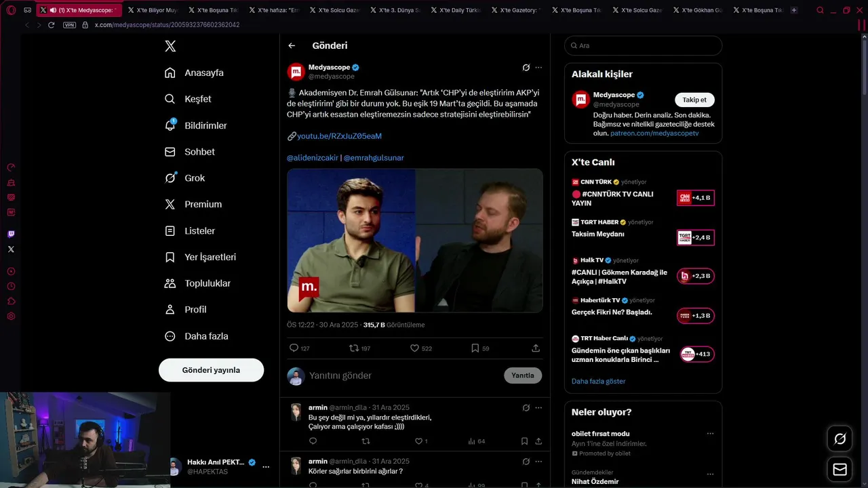
Task: Toggle the VPN badge
Action: [x=69, y=25]
